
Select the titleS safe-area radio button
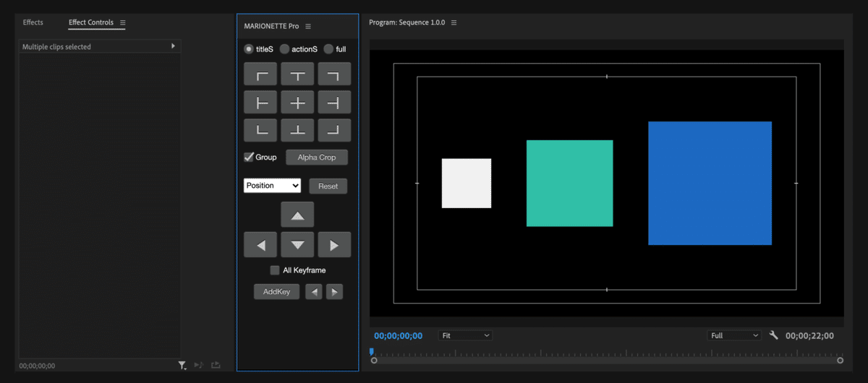tap(248, 49)
